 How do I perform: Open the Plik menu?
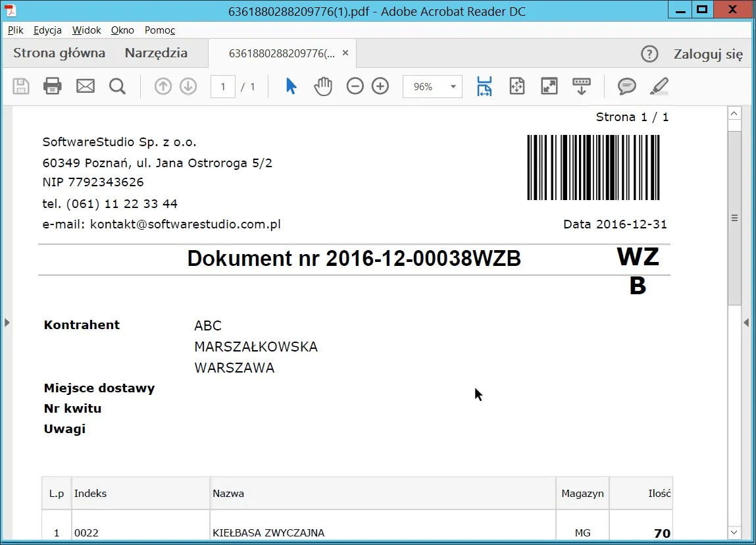(x=15, y=30)
